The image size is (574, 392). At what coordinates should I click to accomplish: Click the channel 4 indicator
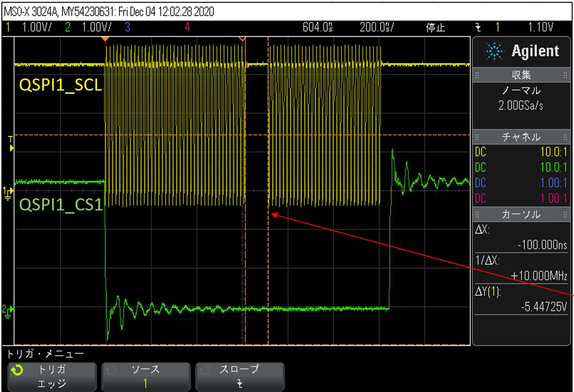click(187, 28)
